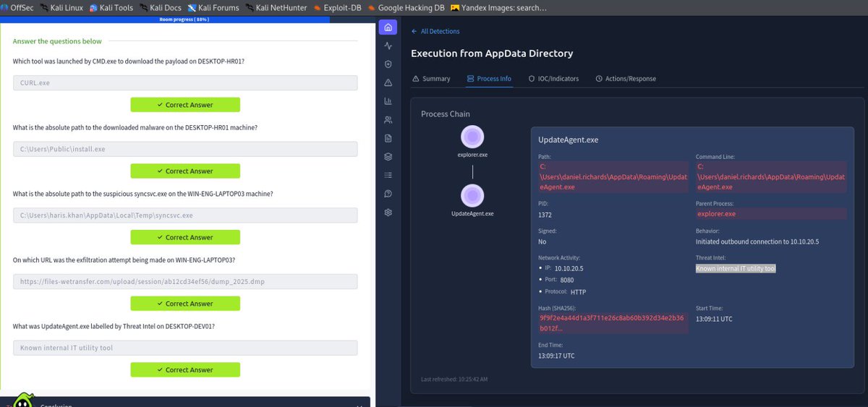The width and height of the screenshot is (868, 407).
Task: Open the bar chart icon in the sidebar
Action: pyautogui.click(x=388, y=101)
